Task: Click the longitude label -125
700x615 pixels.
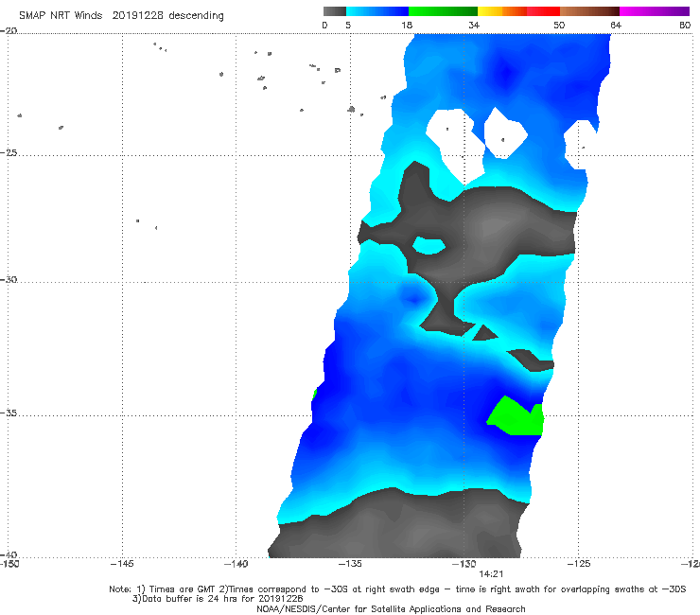Action: pyautogui.click(x=579, y=564)
